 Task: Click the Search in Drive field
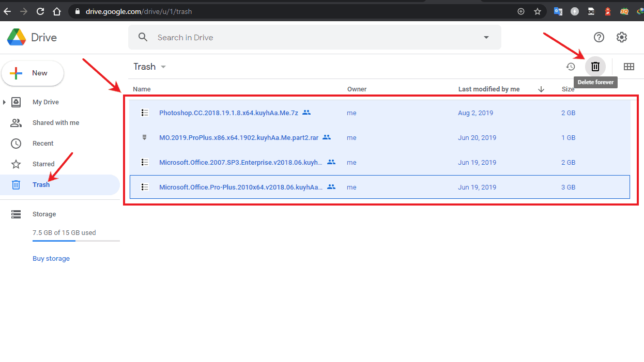[310, 37]
